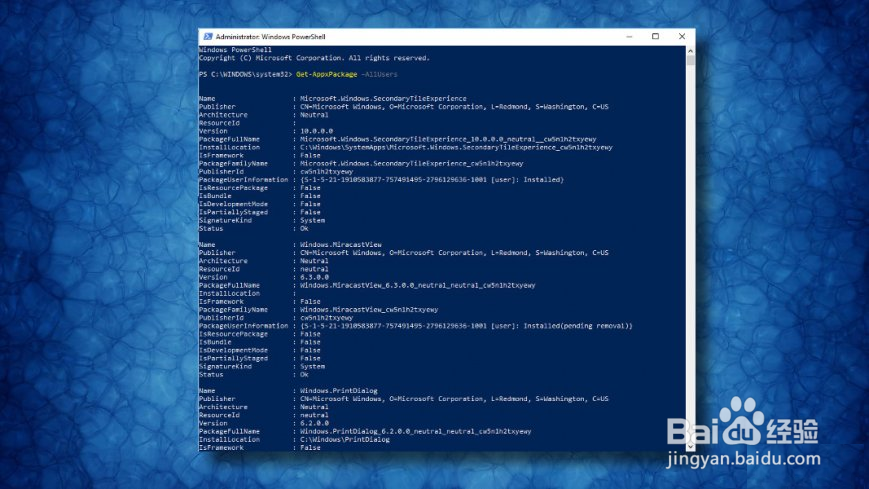The image size is (869, 489).
Task: Close the Administrator PowerShell window
Action: (x=682, y=37)
